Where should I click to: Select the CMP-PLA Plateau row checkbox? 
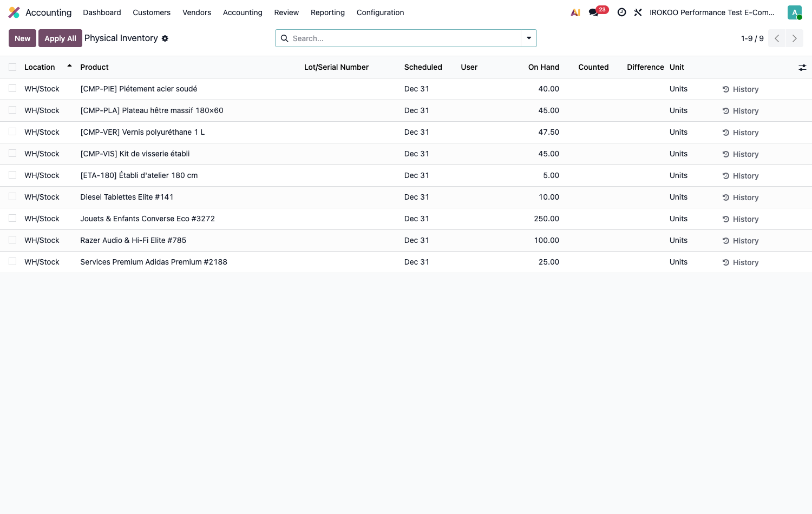12,110
